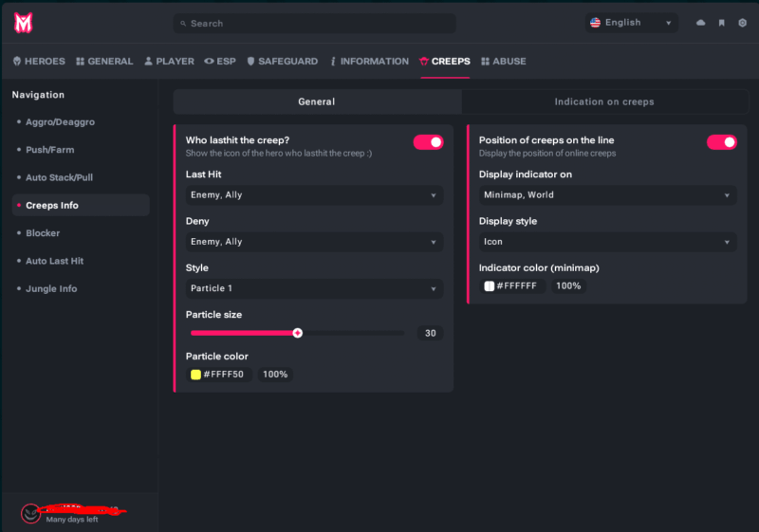759x532 pixels.
Task: Open the SAFEGUARD tab
Action: (282, 62)
